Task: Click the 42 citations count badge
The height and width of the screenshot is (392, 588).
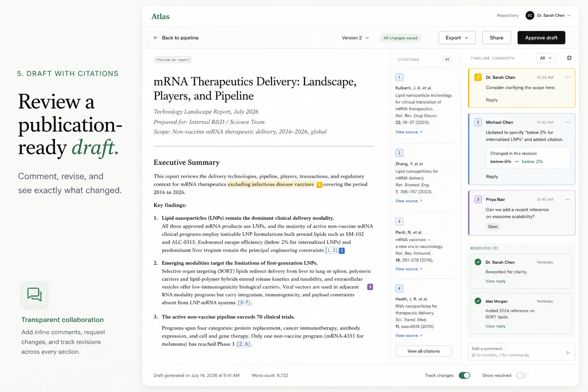Action: tap(447, 59)
